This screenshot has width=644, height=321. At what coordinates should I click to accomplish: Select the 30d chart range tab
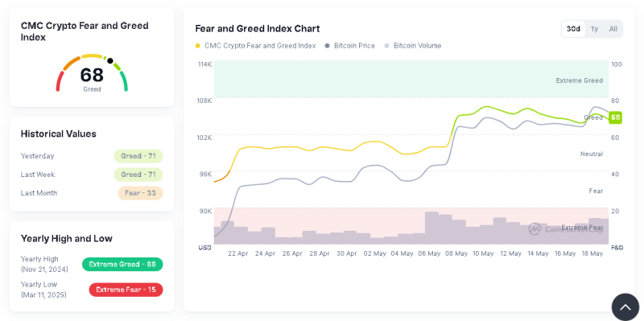click(573, 29)
